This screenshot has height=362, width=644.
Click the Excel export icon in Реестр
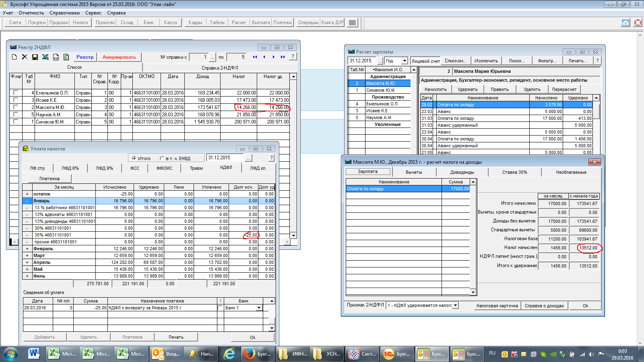tap(45, 57)
